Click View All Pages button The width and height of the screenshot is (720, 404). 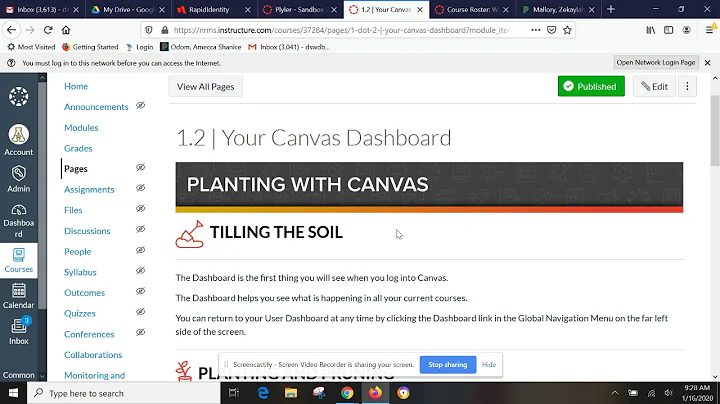click(206, 86)
